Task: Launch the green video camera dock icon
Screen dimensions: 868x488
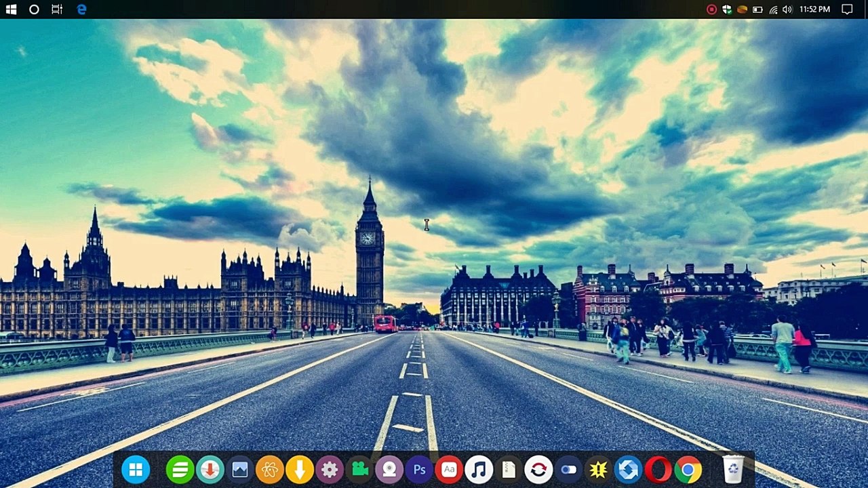Action: 359,469
